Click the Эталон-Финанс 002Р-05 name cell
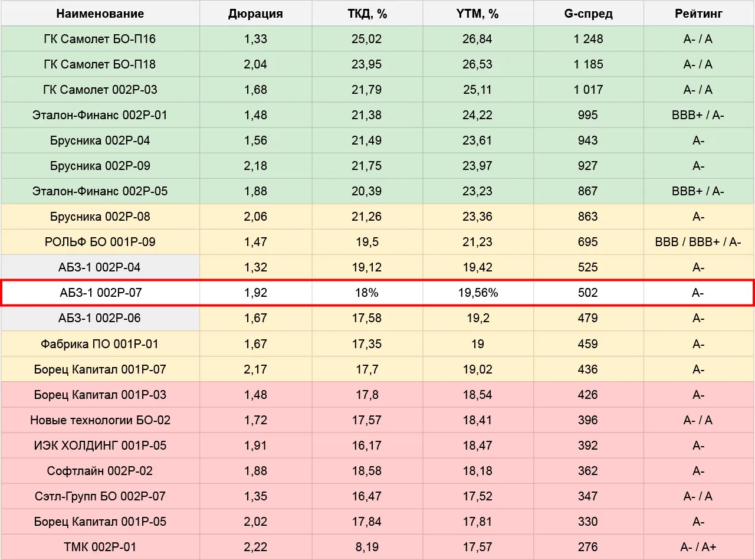Screen dimensions: 755x560 pos(100,191)
